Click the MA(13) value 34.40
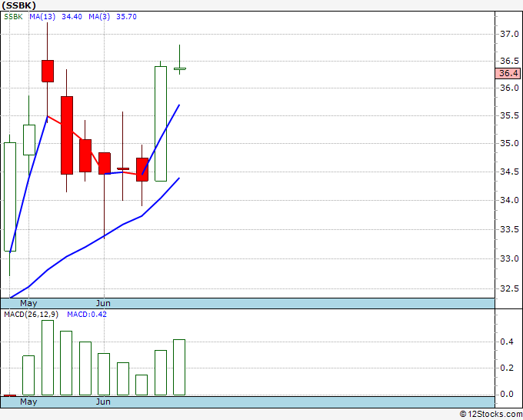This screenshot has width=523, height=420. (x=72, y=17)
